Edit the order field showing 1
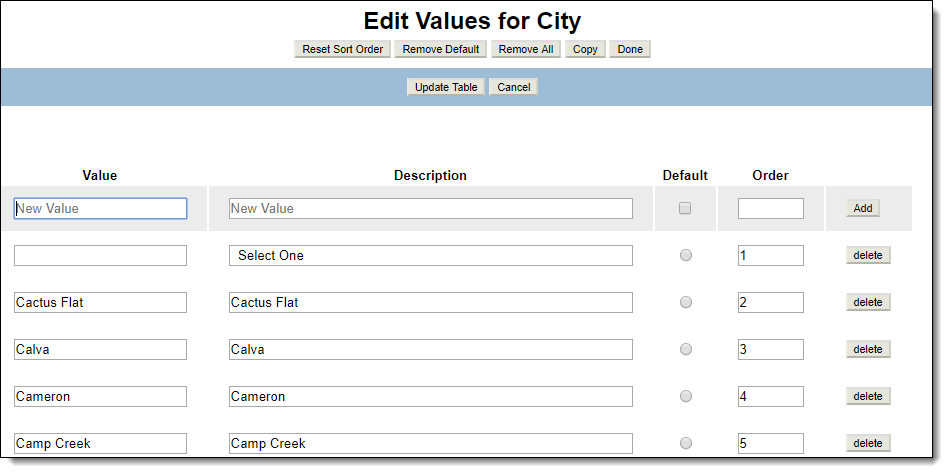This screenshot has width=948, height=473. pos(771,255)
